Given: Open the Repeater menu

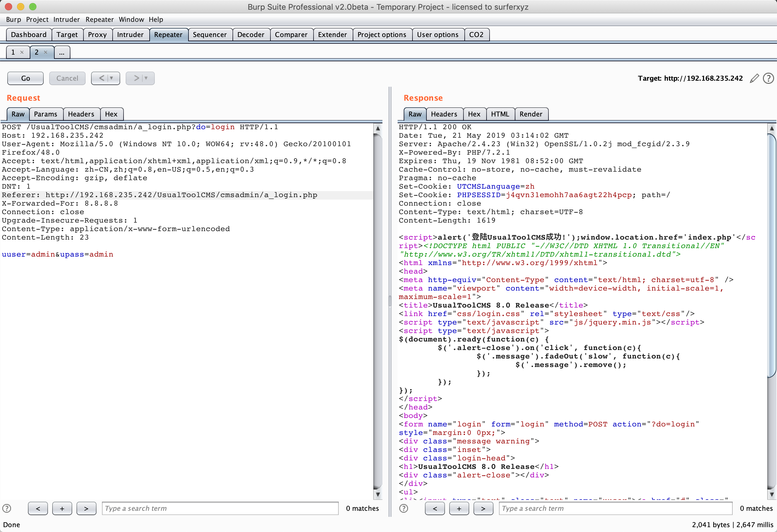Looking at the screenshot, I should 100,19.
